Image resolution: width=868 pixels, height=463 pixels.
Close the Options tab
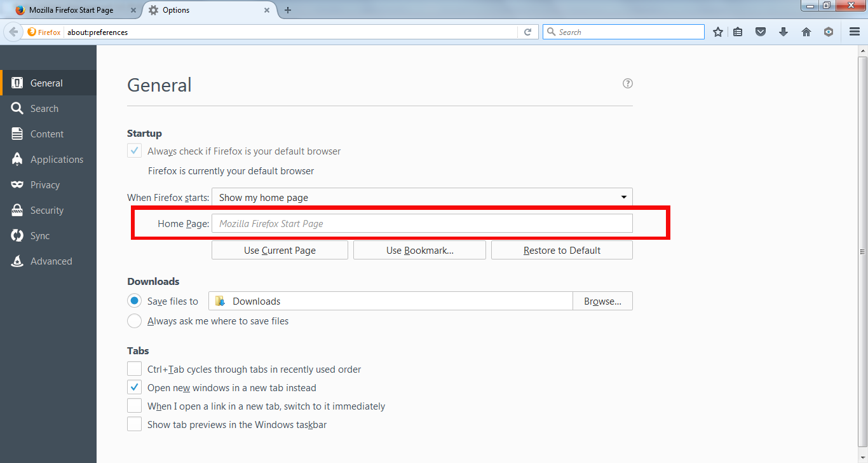click(267, 10)
